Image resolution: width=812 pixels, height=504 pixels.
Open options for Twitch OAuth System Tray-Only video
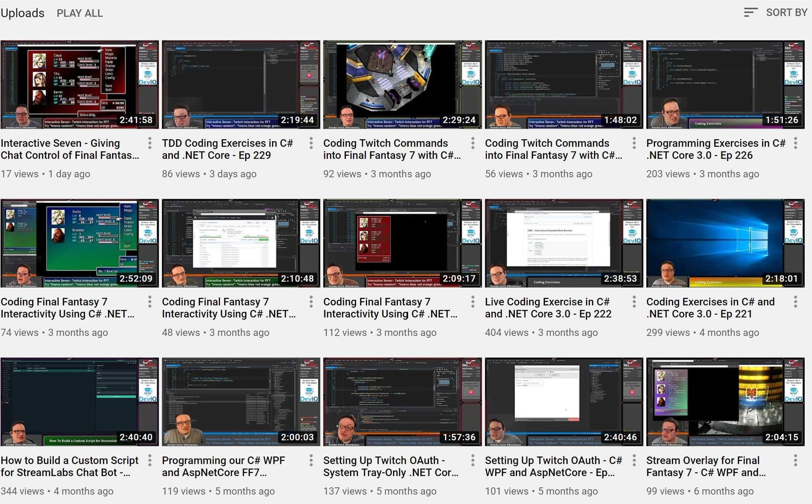[x=473, y=460]
